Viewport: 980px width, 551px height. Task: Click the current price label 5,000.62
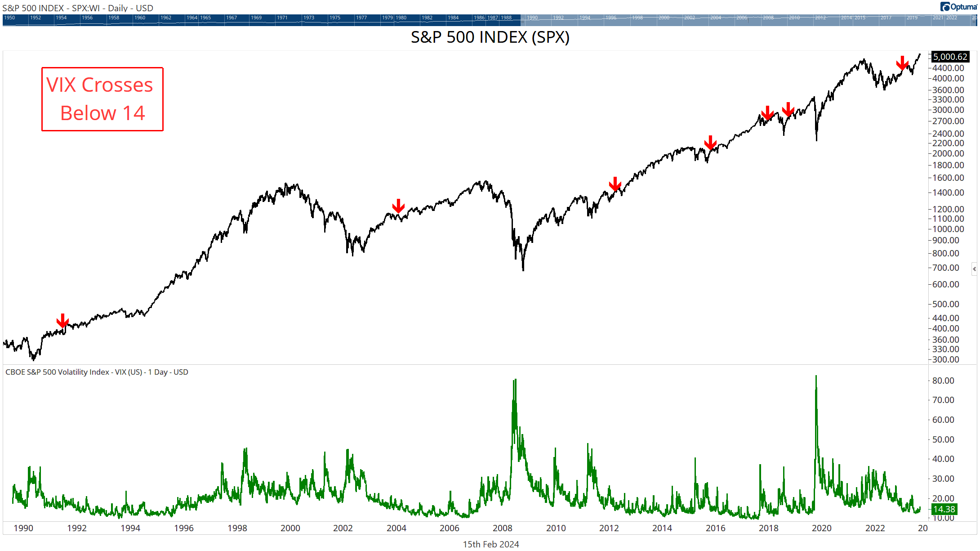tap(950, 57)
